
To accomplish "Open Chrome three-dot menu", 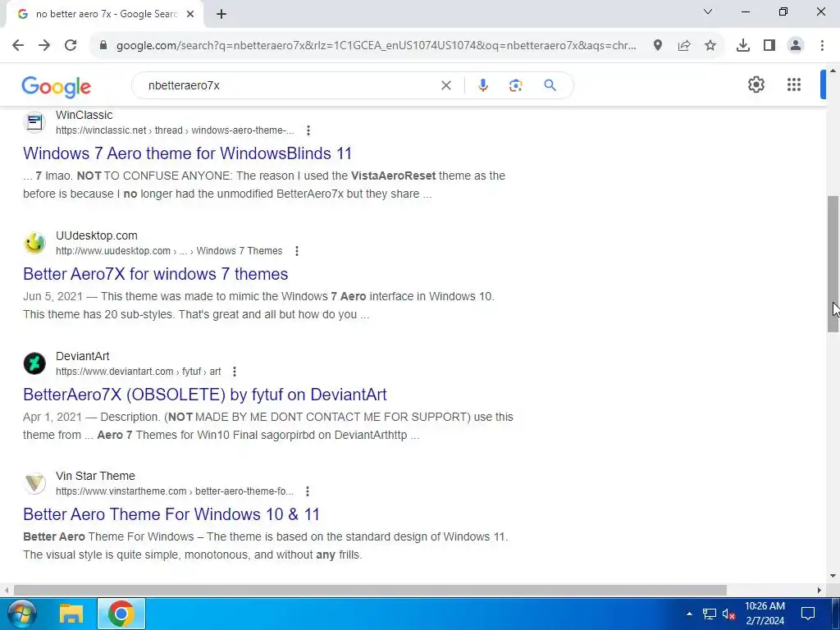I will [x=822, y=46].
